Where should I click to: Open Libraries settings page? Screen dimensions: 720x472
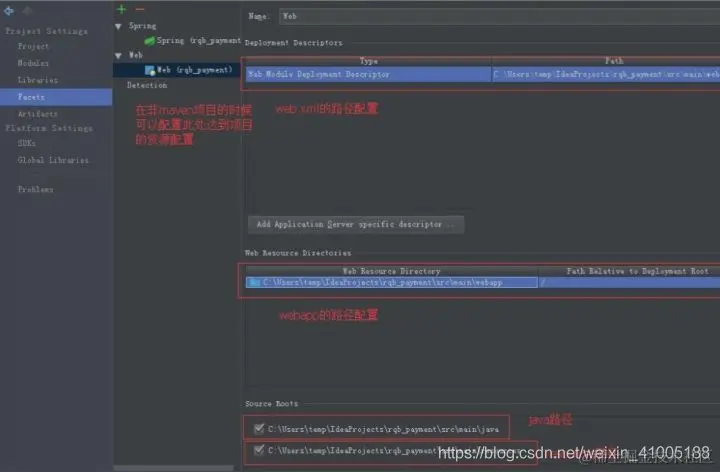38,80
